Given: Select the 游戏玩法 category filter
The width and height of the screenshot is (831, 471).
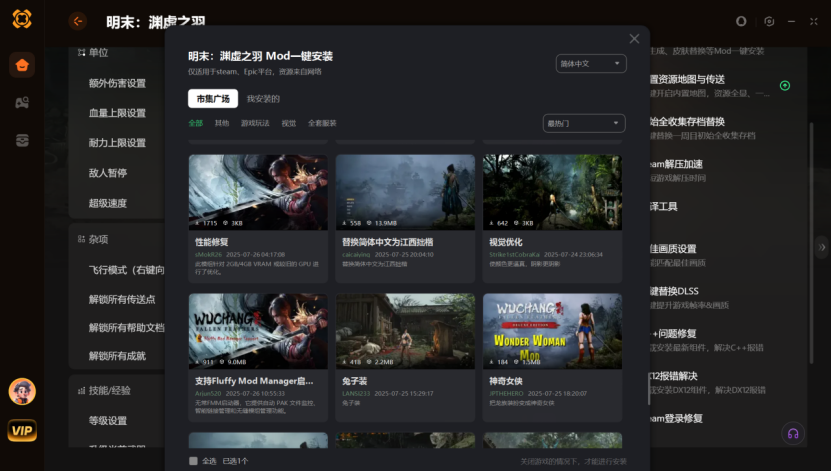Looking at the screenshot, I should pos(255,123).
